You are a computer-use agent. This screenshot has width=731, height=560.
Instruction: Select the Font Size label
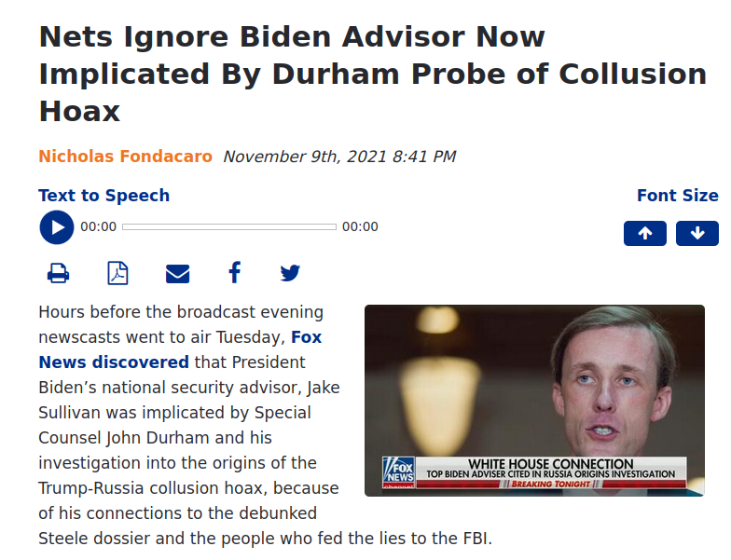pyautogui.click(x=677, y=196)
